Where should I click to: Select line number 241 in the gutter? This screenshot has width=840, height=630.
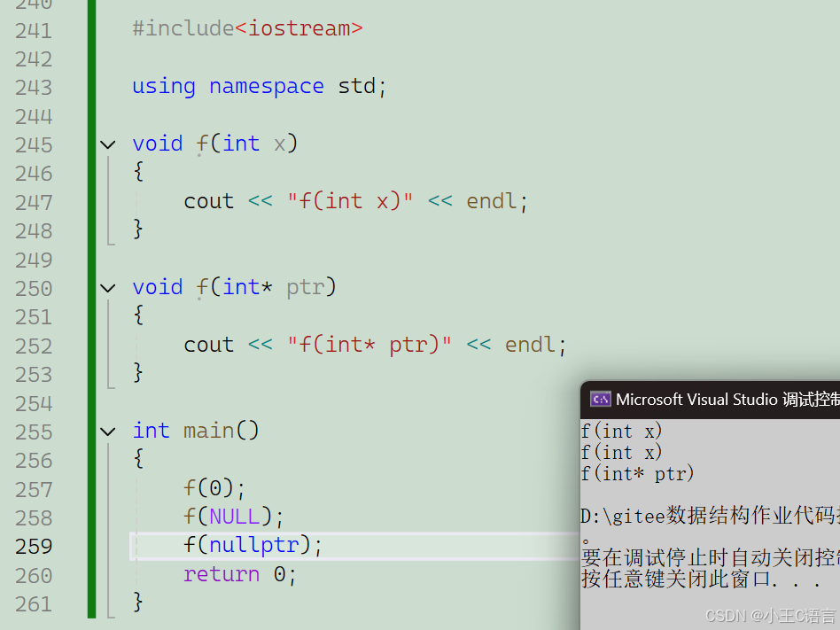click(34, 30)
